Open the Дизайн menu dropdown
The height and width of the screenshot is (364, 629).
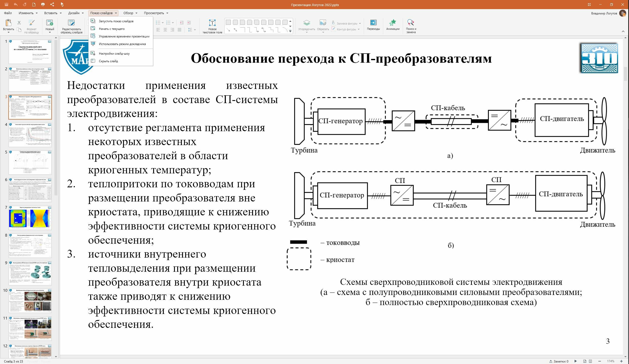pyautogui.click(x=76, y=13)
